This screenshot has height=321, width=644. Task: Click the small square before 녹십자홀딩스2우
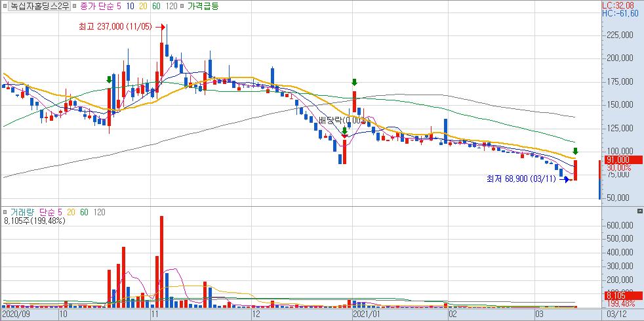pos(5,6)
